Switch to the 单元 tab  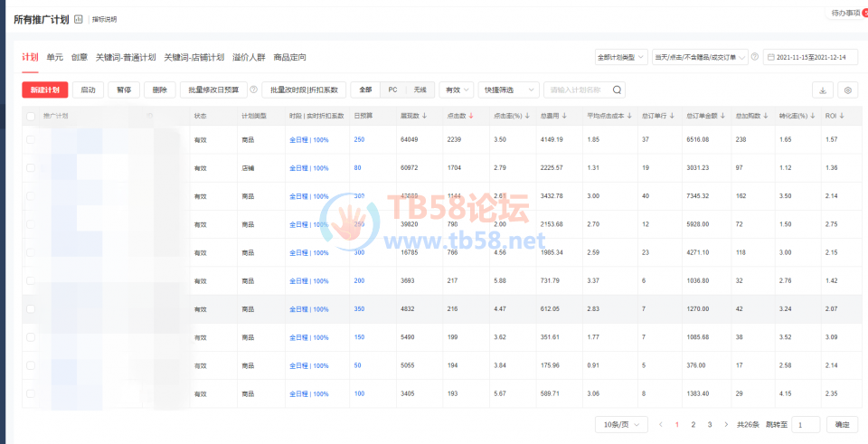click(55, 57)
